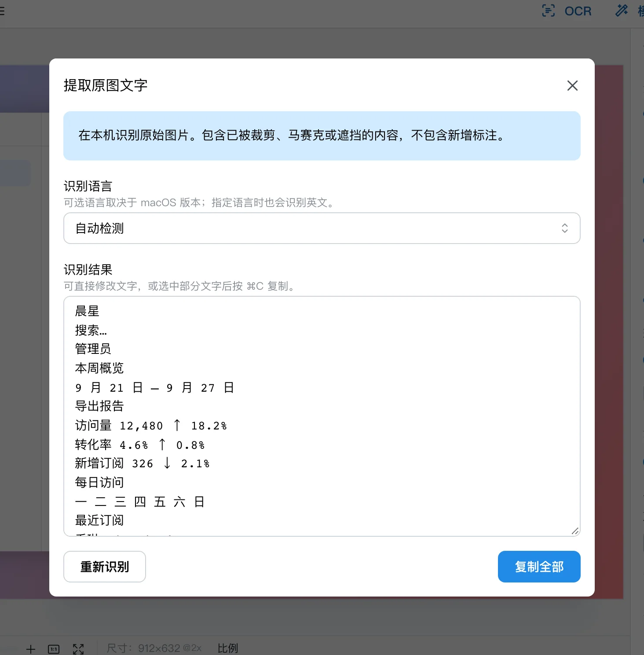Click the 管理员 line in results

pos(93,349)
